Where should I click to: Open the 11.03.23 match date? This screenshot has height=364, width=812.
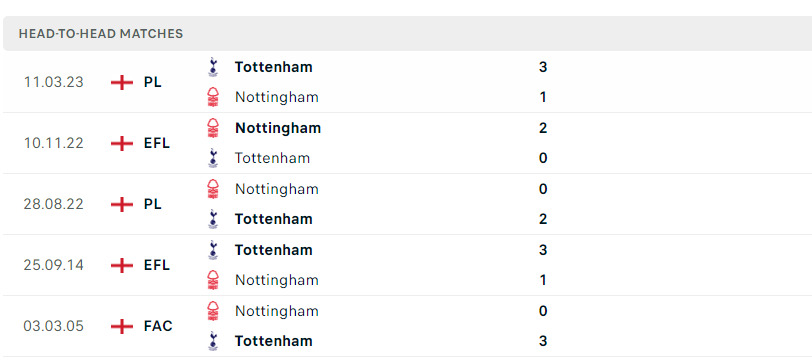pyautogui.click(x=53, y=82)
